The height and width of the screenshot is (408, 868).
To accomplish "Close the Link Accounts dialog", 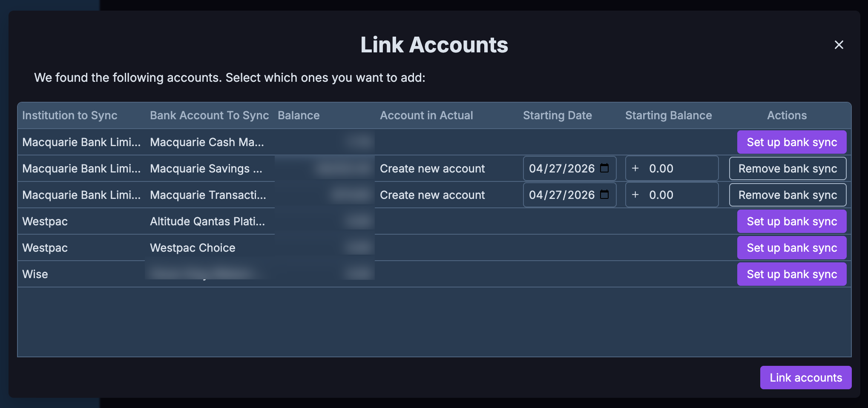I will pos(839,45).
